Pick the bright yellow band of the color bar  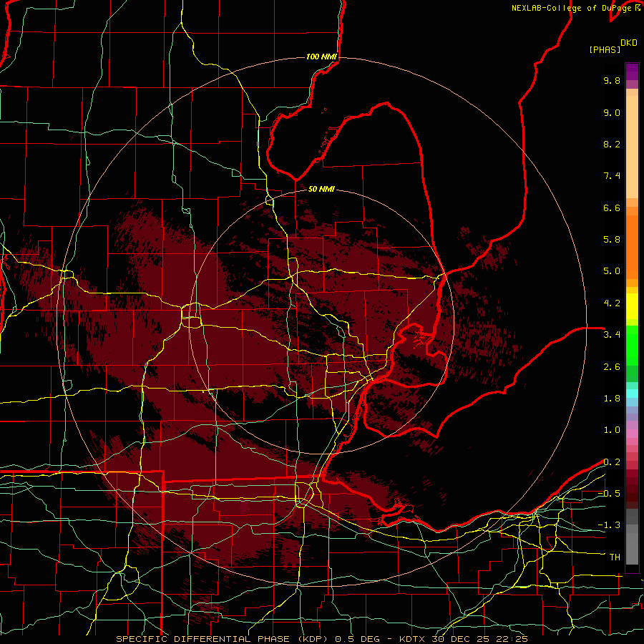pyautogui.click(x=632, y=306)
